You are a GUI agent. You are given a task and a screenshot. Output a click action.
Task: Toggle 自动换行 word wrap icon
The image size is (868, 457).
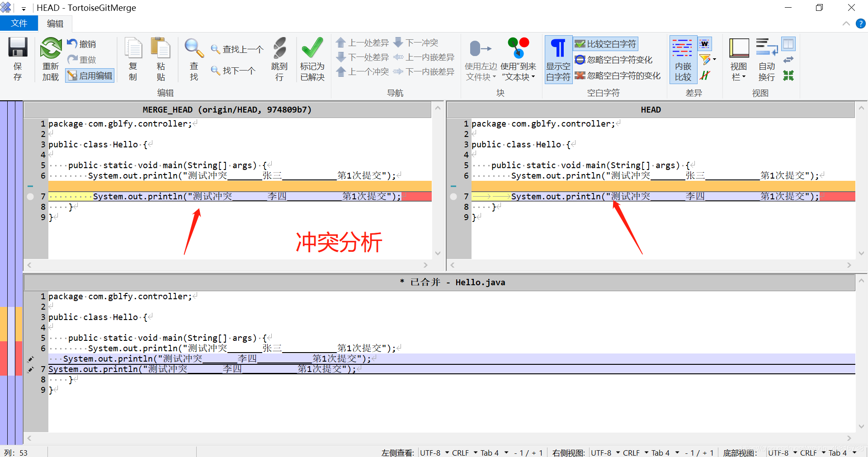pyautogui.click(x=766, y=59)
